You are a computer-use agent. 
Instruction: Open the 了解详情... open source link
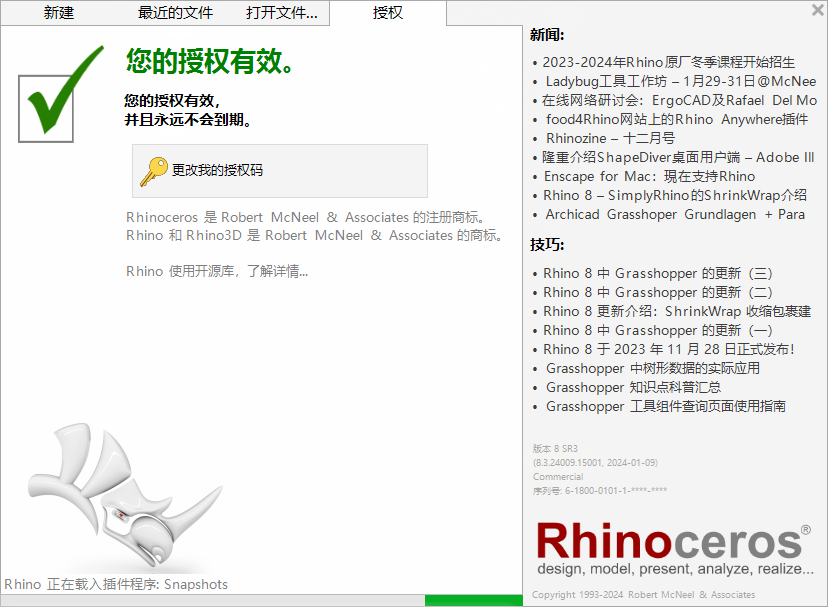pos(278,272)
